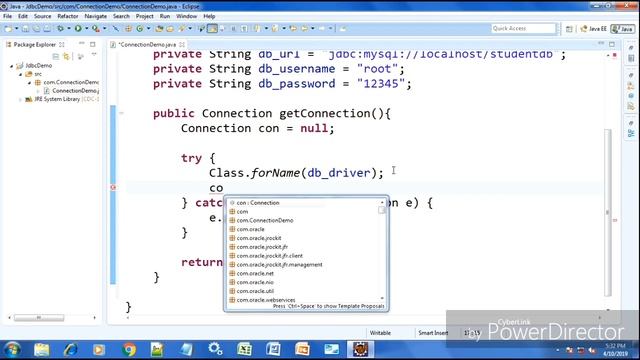This screenshot has width=640, height=360.
Task: Open the Refactor menu
Action: 68,16
